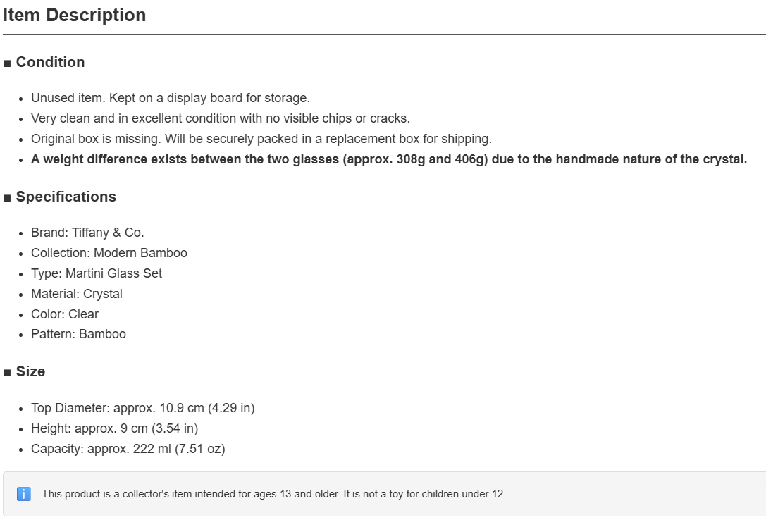Click the Capacity approx. 222 ml line
The height and width of the screenshot is (532, 766).
(x=128, y=448)
